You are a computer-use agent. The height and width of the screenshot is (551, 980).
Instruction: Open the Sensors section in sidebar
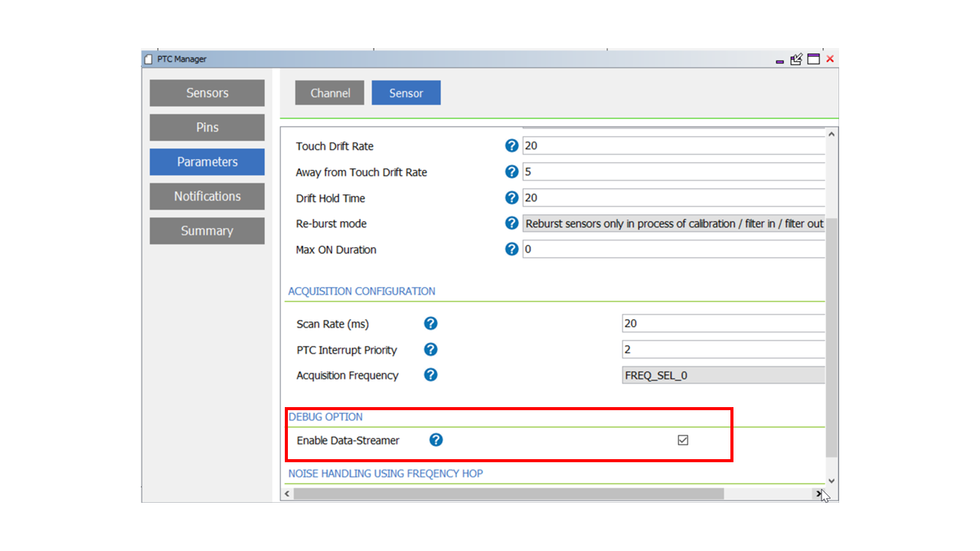[x=207, y=93]
